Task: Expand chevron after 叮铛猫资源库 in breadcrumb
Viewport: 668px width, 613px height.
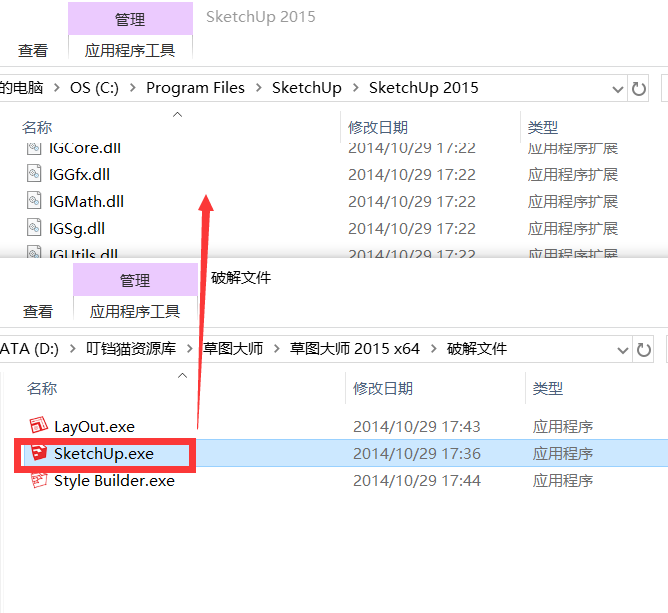Action: click(x=190, y=349)
